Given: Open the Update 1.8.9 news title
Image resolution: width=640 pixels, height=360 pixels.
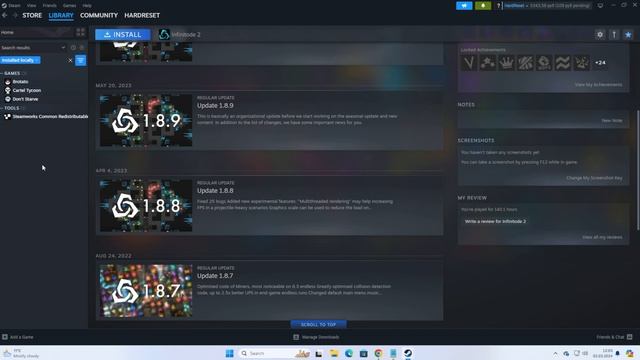Looking at the screenshot, I should (x=215, y=106).
